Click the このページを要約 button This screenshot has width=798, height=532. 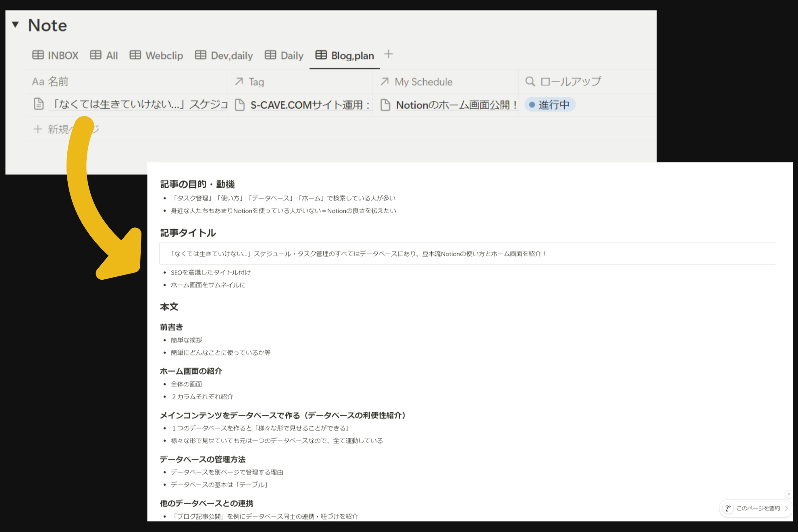pyautogui.click(x=758, y=508)
